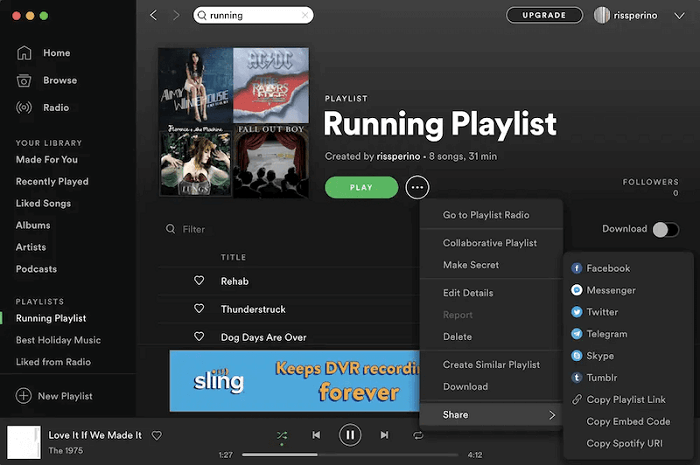Like Thunderstruck with its heart icon
This screenshot has height=465, width=700.
[x=199, y=308]
